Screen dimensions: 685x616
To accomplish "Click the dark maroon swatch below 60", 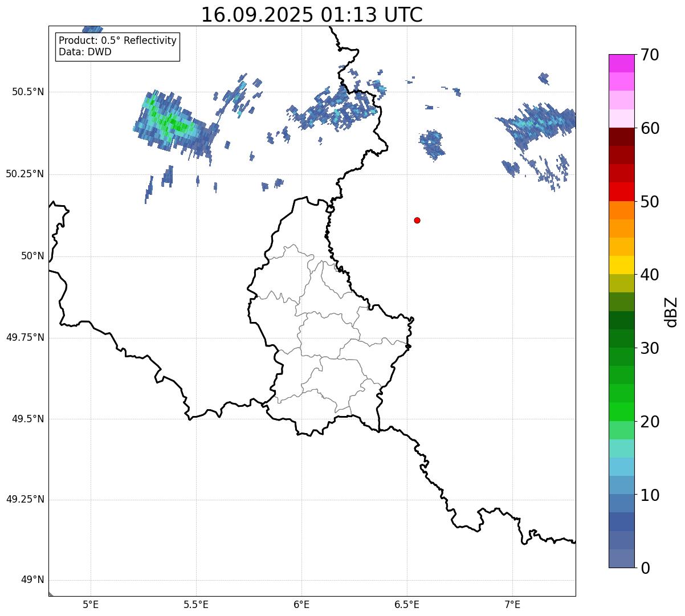I will pos(621,137).
